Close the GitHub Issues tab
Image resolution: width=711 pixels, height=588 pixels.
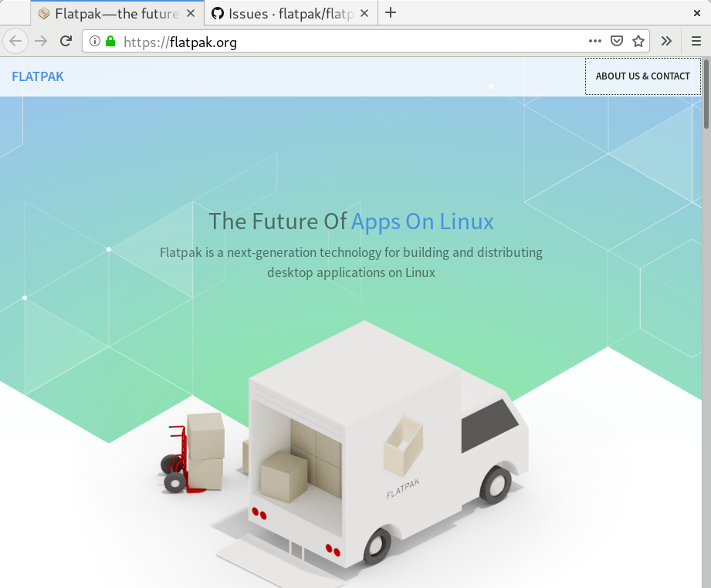coord(364,14)
